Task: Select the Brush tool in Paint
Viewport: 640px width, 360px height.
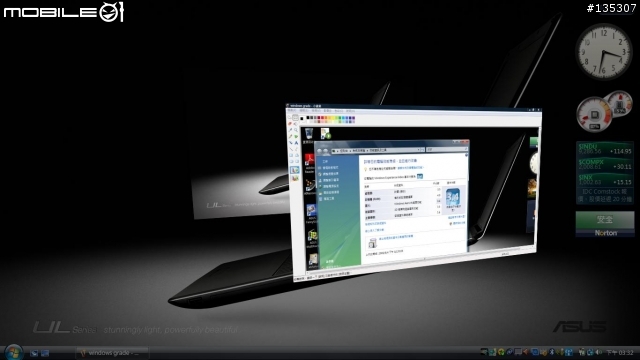Action: tap(296, 136)
